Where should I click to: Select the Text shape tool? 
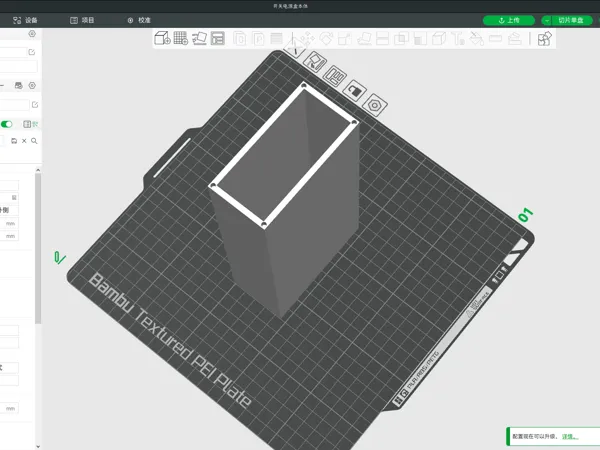tap(458, 39)
